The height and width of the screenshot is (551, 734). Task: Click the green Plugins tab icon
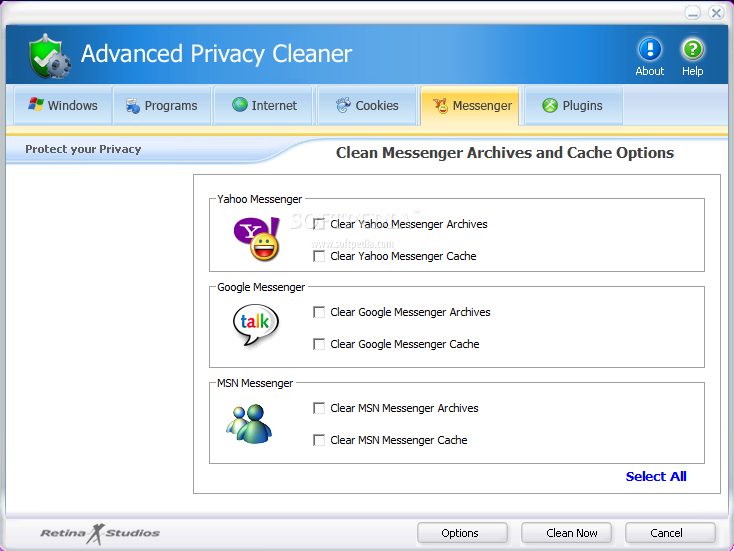550,105
